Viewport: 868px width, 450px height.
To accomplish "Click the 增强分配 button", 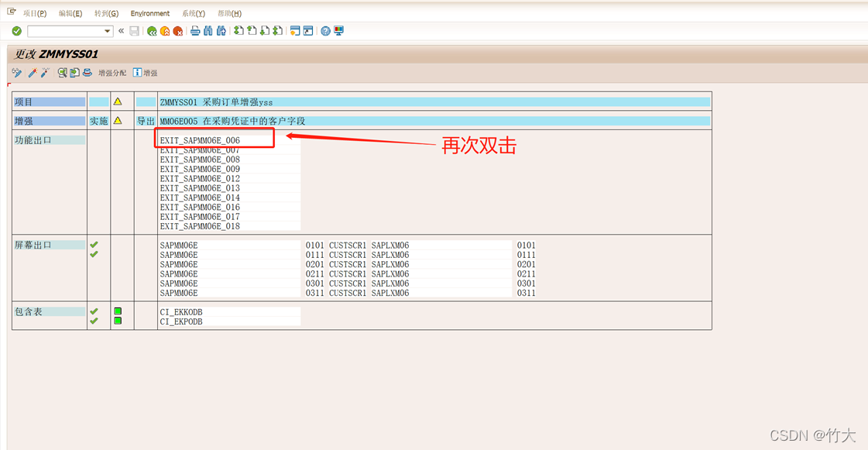I will pos(112,73).
